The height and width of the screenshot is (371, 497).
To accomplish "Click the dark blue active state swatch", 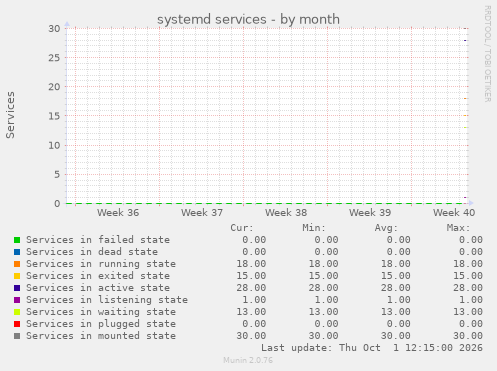I will pyautogui.click(x=17, y=288).
